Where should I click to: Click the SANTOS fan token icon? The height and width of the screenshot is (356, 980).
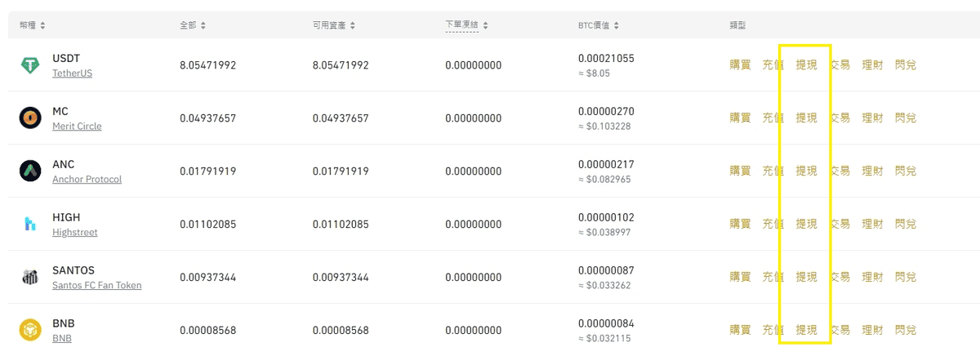click(x=30, y=278)
